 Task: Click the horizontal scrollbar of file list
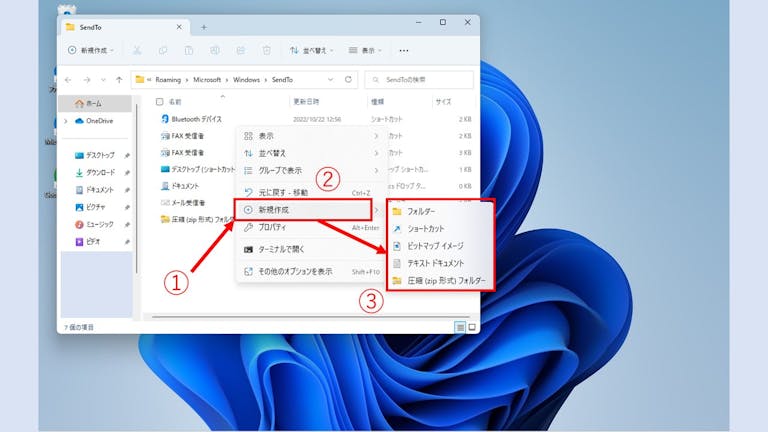[x=310, y=317]
